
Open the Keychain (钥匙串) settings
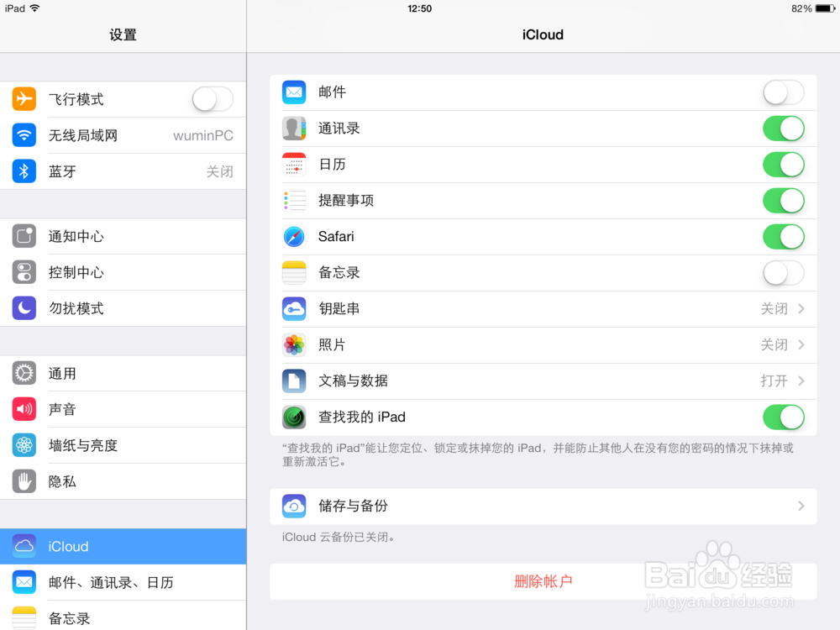point(543,308)
